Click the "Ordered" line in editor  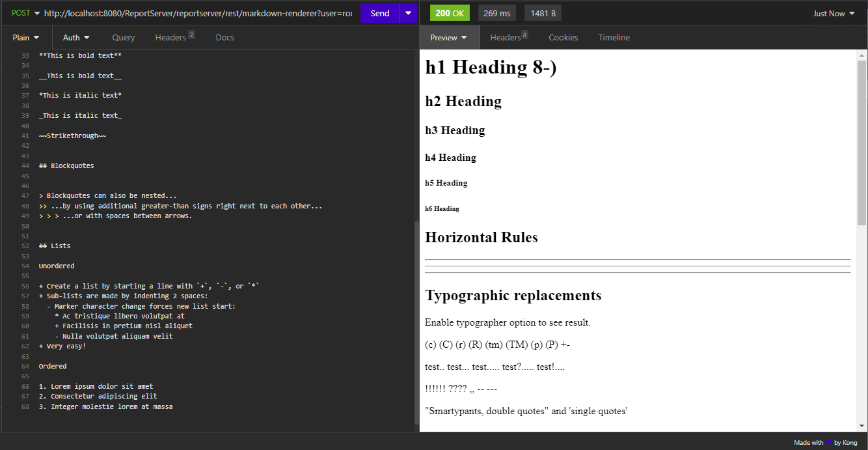53,366
